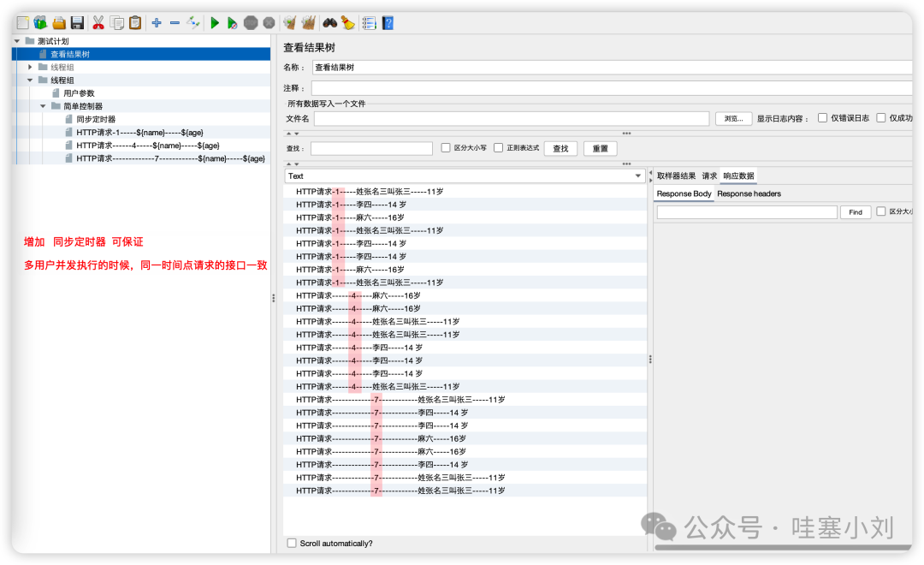Click split arrows above Text dropdown

[293, 164]
